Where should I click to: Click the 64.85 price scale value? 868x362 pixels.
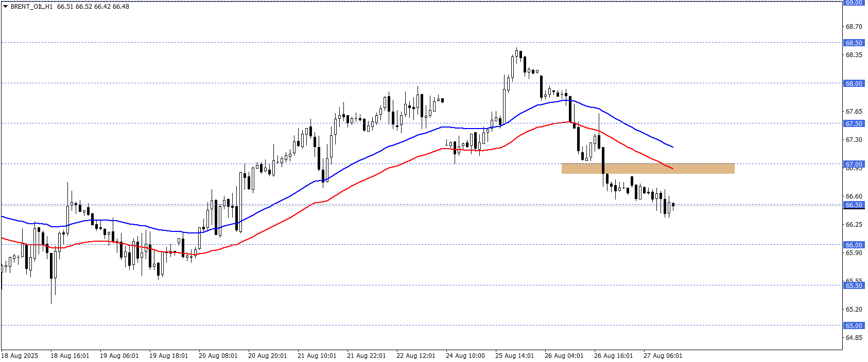(x=854, y=338)
